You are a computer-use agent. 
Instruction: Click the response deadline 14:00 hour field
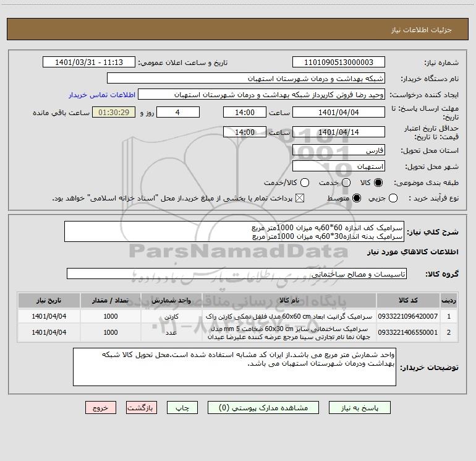245,112
